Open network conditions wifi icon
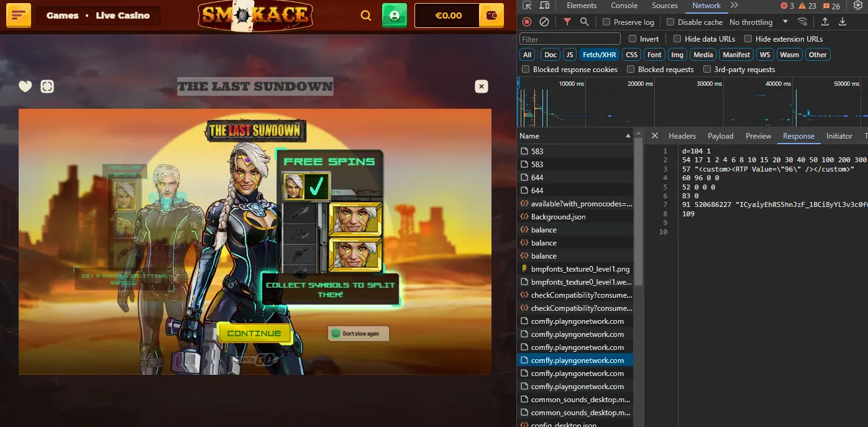 pos(803,22)
